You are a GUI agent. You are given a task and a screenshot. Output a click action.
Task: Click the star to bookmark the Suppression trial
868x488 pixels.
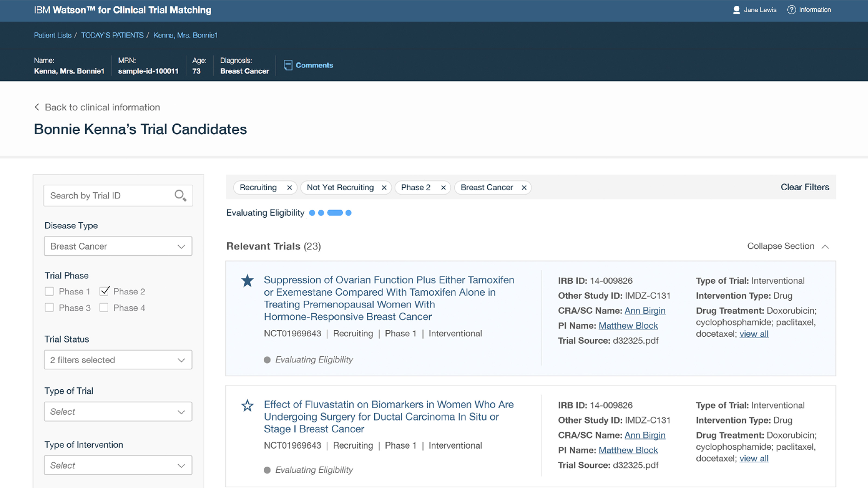click(248, 280)
